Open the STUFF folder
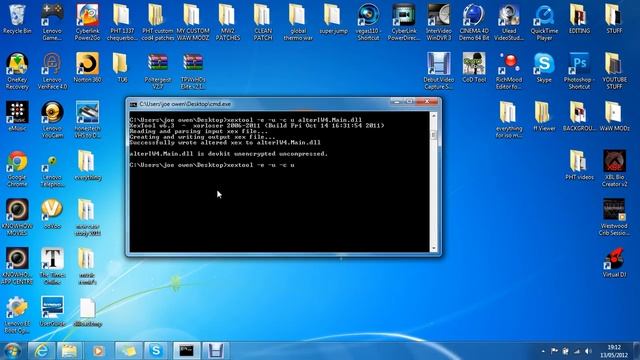The image size is (640, 360). [614, 19]
